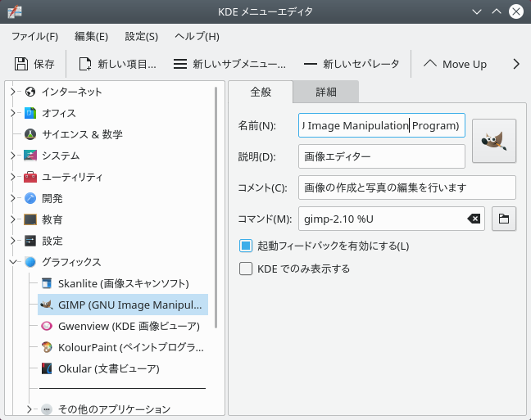Screen dimensions: 531x420
Task: Expand the 教育 category
Action: click(13, 219)
